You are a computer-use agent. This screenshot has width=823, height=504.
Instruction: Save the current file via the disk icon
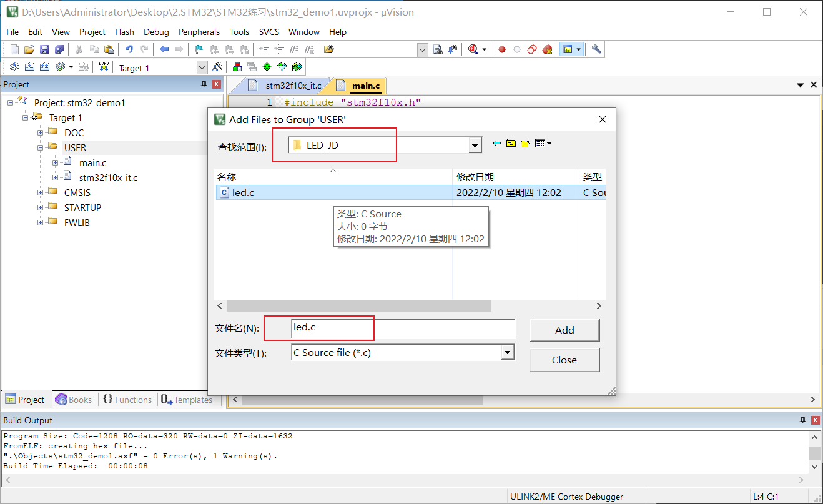click(x=44, y=49)
